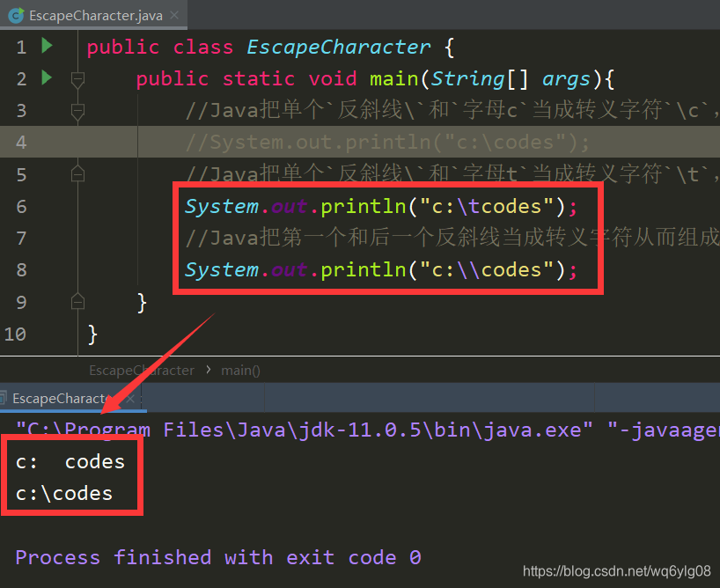Click the Java class icon on the editor tab
The image size is (720, 588).
pyautogui.click(x=16, y=16)
